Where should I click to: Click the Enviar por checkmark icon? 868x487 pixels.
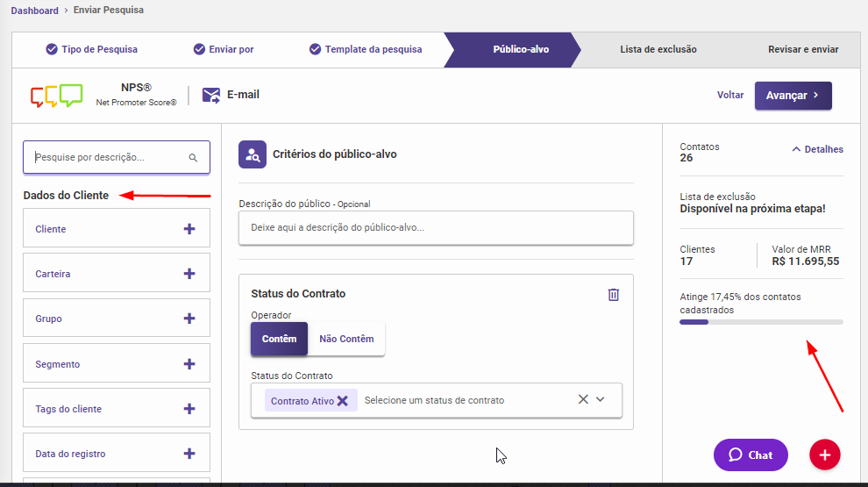pyautogui.click(x=199, y=49)
